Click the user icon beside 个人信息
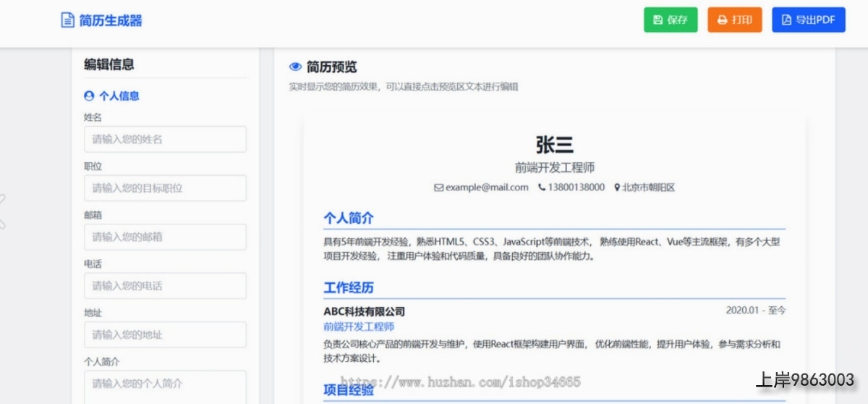 pos(89,96)
